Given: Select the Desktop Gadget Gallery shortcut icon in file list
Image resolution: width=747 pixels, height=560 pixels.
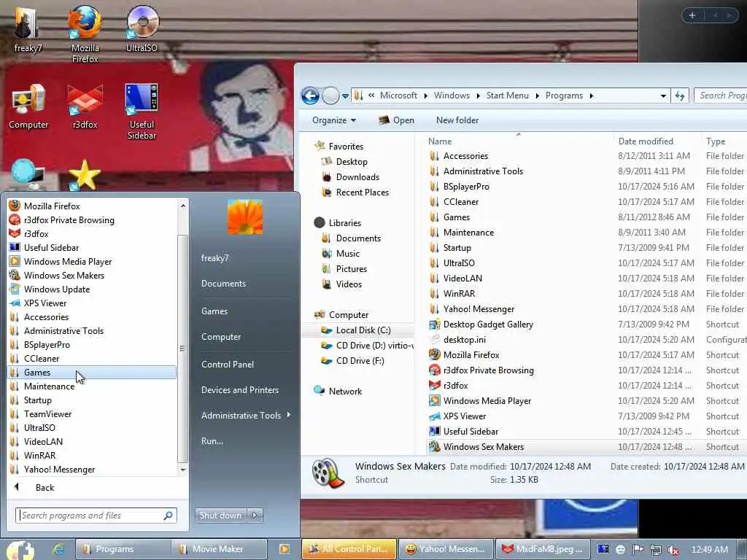Looking at the screenshot, I should [x=434, y=324].
